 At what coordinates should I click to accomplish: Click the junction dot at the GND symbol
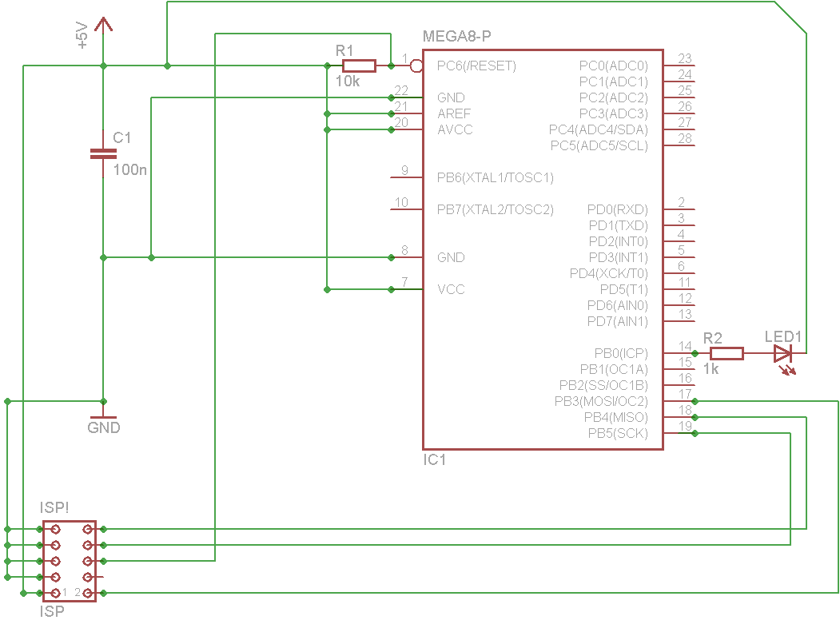pos(103,401)
